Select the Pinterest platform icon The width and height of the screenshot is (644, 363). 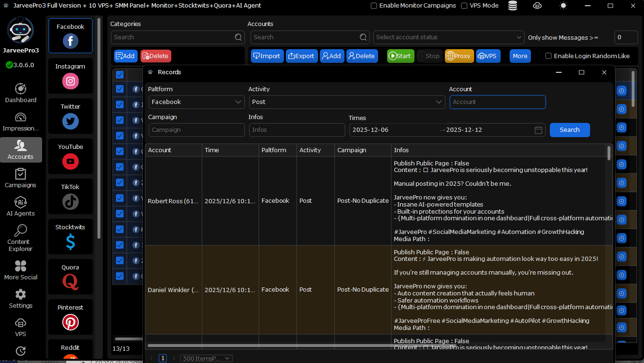coord(71,322)
